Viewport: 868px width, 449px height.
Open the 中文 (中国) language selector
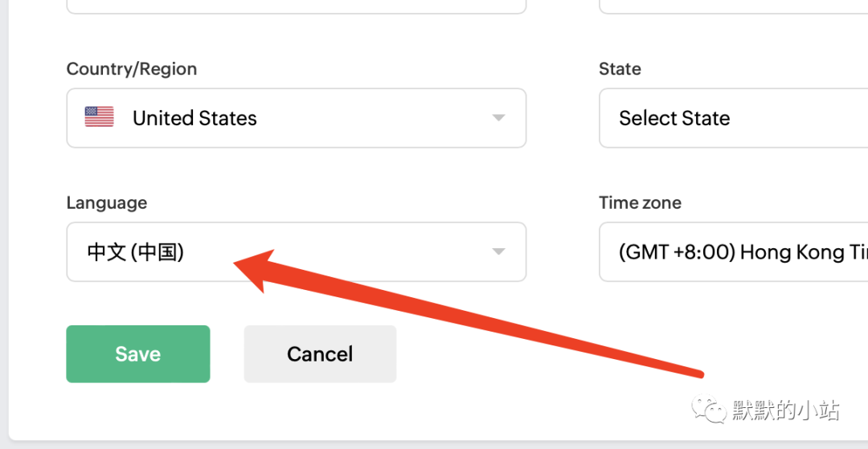coord(296,251)
